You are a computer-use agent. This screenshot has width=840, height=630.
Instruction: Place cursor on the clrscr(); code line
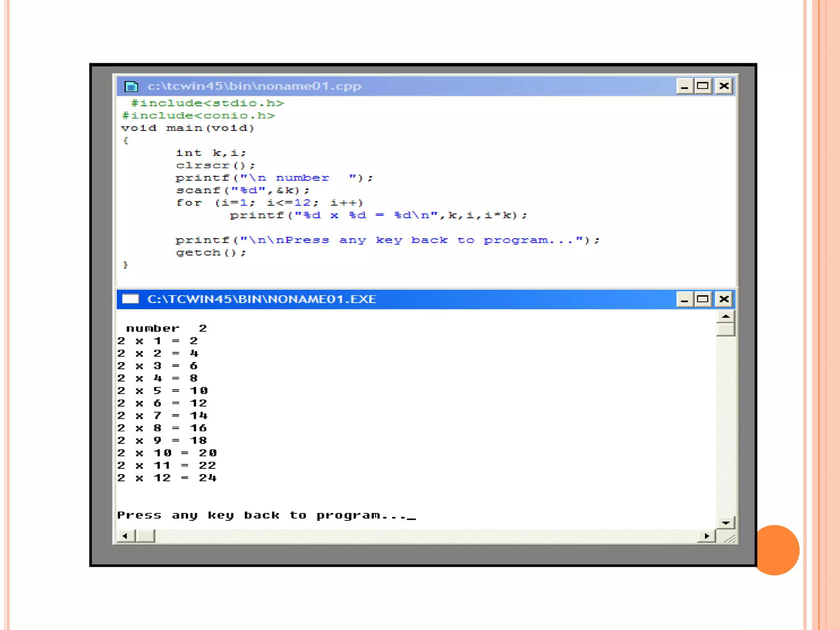[215, 165]
